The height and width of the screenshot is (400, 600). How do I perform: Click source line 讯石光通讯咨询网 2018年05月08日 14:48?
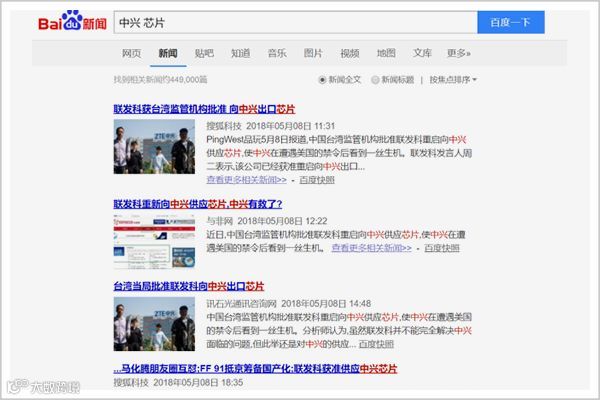coord(289,304)
